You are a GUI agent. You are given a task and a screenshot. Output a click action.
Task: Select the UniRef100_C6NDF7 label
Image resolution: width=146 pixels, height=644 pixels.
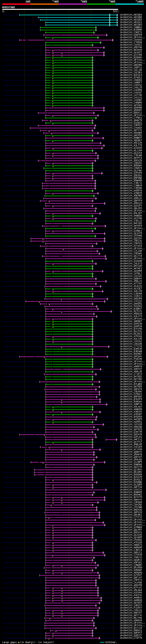tap(131, 82)
